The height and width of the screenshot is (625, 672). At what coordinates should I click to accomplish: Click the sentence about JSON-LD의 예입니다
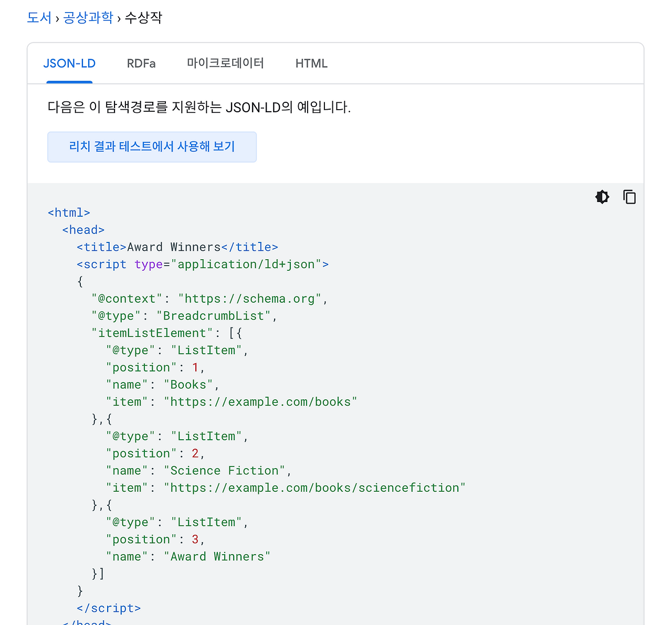pyautogui.click(x=199, y=108)
